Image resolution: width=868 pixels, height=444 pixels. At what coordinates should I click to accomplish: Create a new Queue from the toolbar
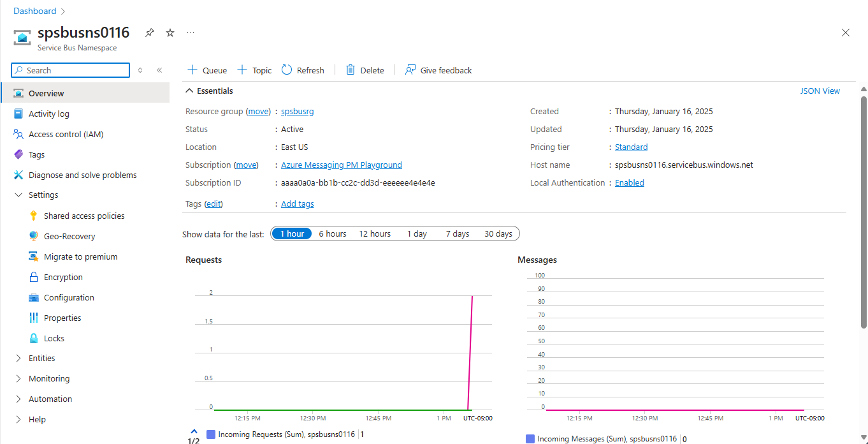[206, 70]
